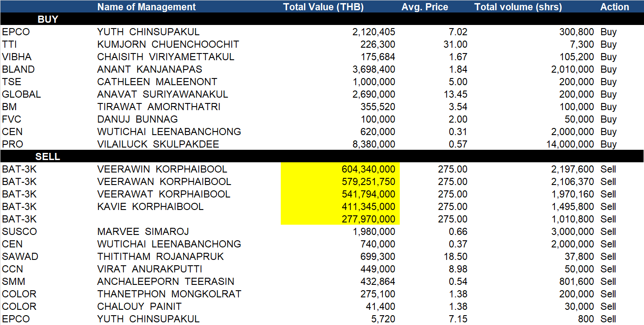
Task: Click average price 18.50
Action: (x=456, y=256)
